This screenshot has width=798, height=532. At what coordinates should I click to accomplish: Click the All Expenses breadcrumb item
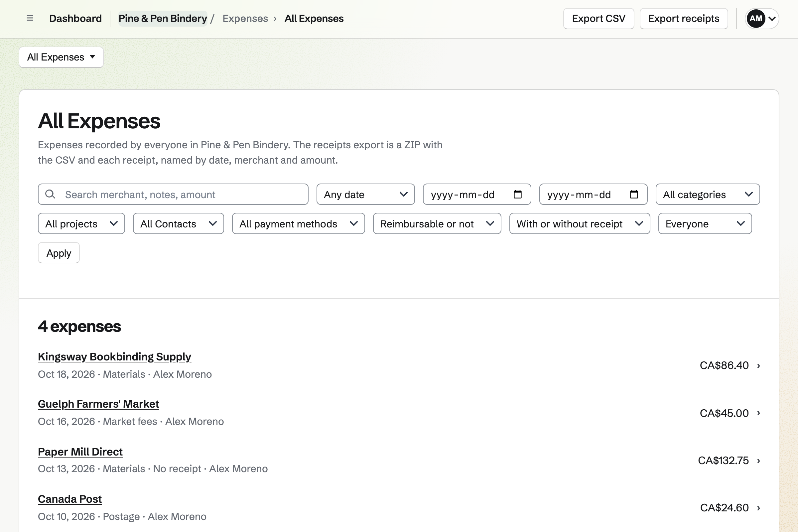(314, 18)
